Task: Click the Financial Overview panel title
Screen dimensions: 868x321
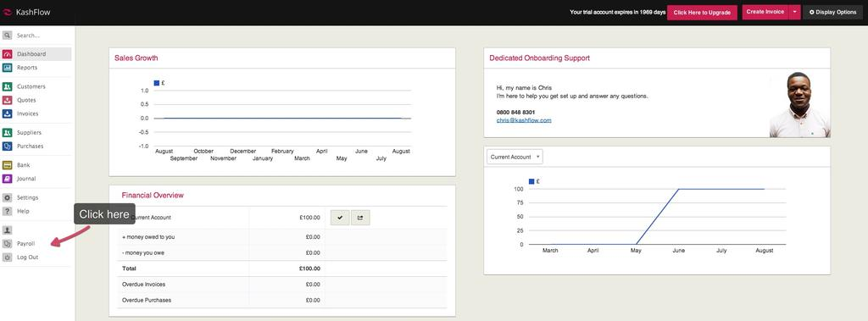Action: coord(153,196)
